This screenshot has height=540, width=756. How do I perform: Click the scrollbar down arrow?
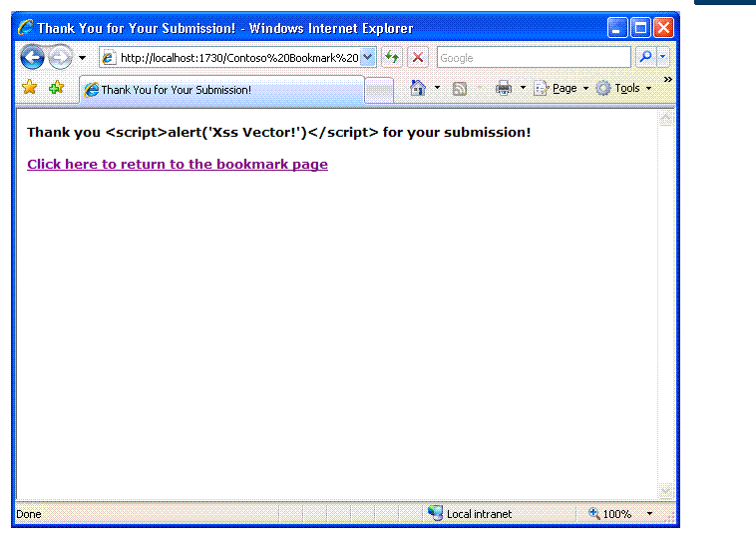(666, 491)
